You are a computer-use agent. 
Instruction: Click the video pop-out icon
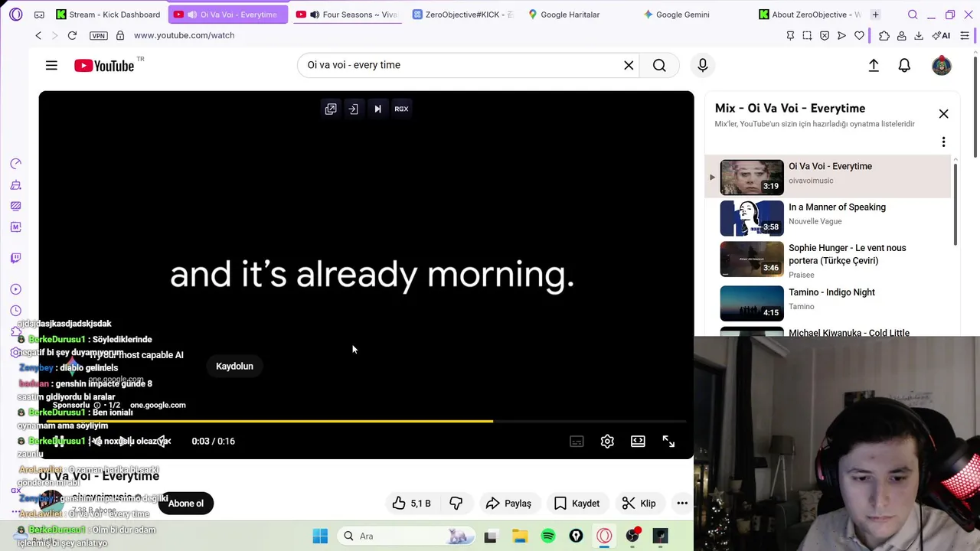331,109
